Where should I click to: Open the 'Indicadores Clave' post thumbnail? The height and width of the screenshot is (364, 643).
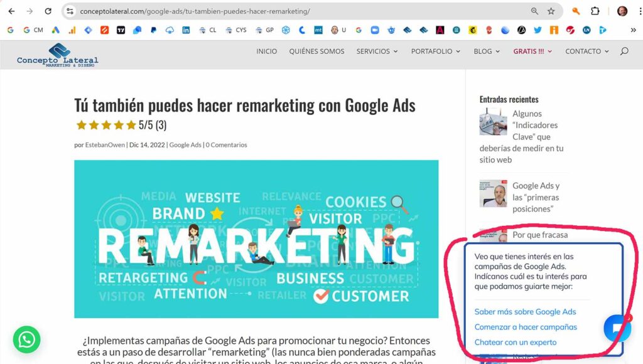(494, 122)
